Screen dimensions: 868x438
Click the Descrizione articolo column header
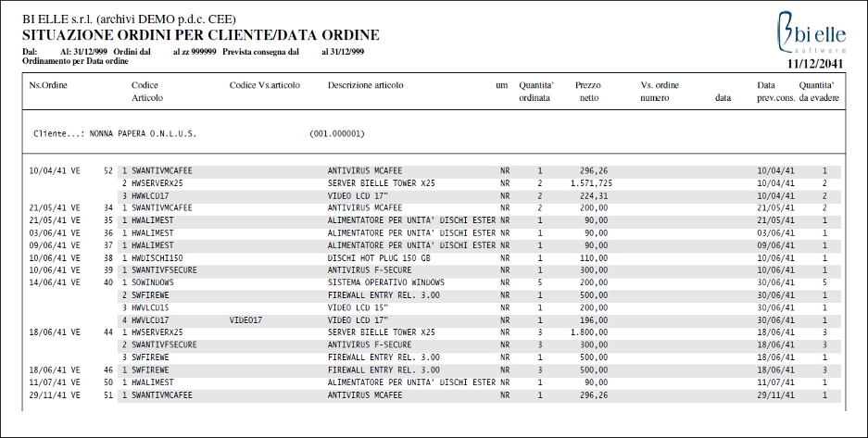[x=365, y=85]
